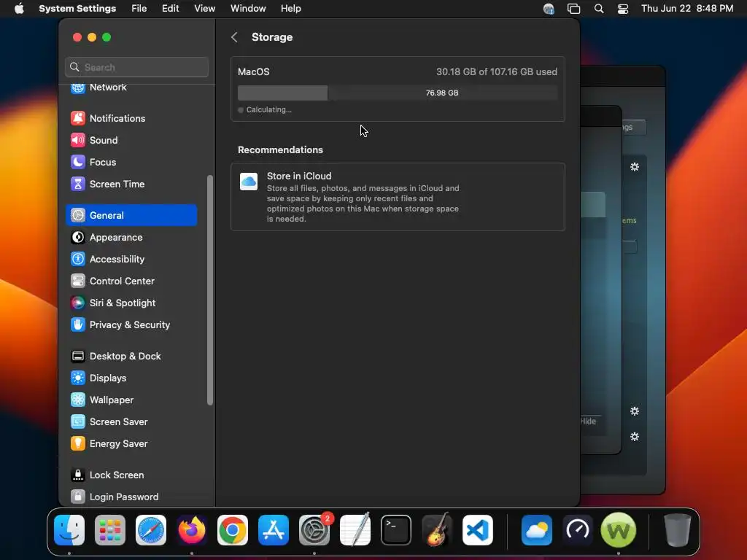Viewport: 747px width, 560px height.
Task: Open Terminal from the Dock
Action: [396, 530]
